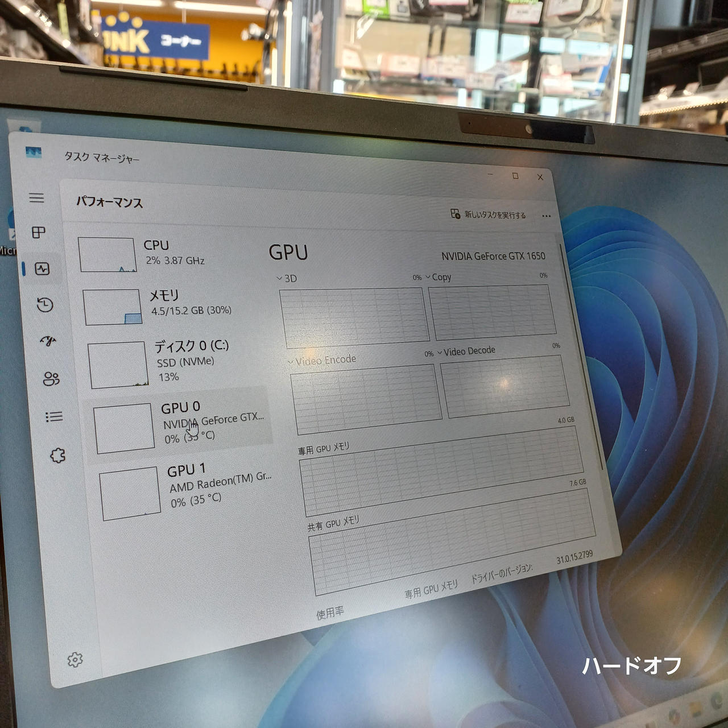728x728 pixels.
Task: Click the Video Decode utilization graph
Action: click(x=504, y=386)
